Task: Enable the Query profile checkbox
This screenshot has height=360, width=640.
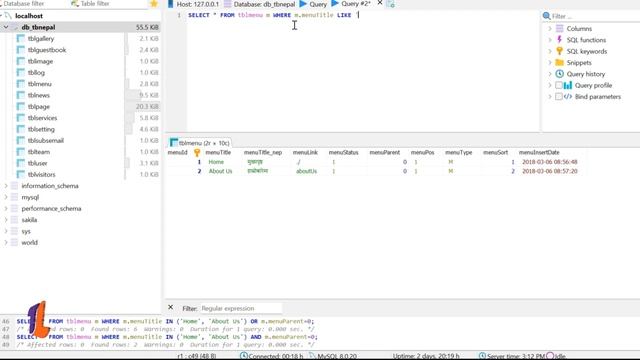Action: click(559, 85)
